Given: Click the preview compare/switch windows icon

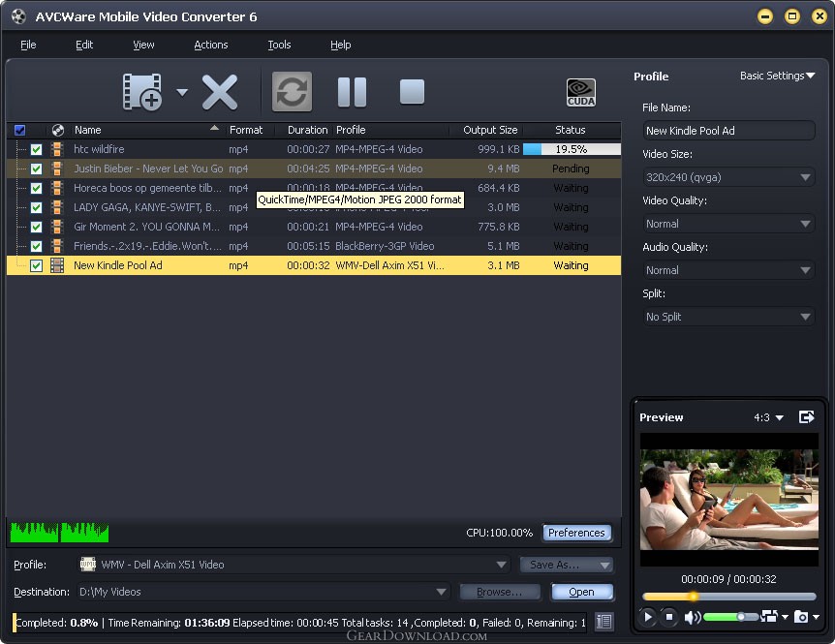Looking at the screenshot, I should (769, 616).
